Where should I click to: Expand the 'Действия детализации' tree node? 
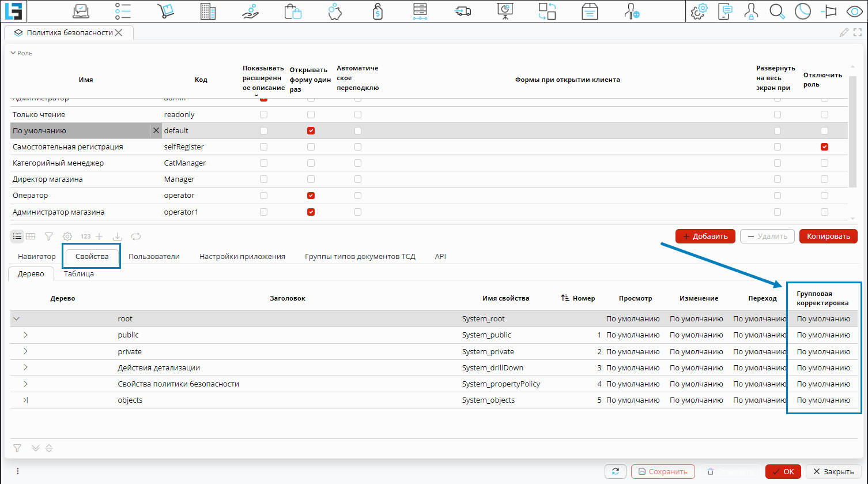click(x=25, y=367)
